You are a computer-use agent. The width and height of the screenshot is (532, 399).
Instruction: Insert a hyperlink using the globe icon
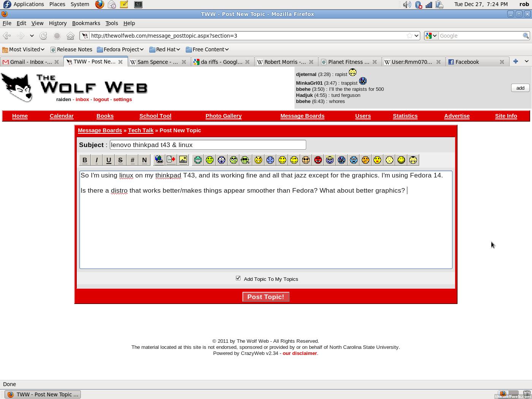click(159, 160)
